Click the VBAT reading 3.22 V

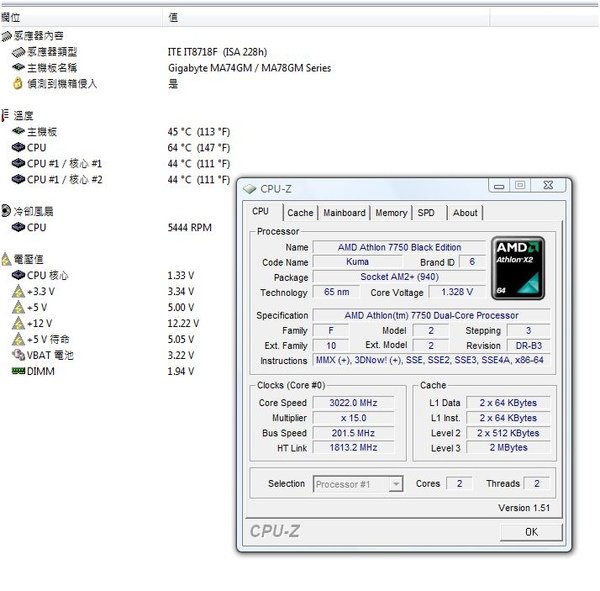point(181,355)
